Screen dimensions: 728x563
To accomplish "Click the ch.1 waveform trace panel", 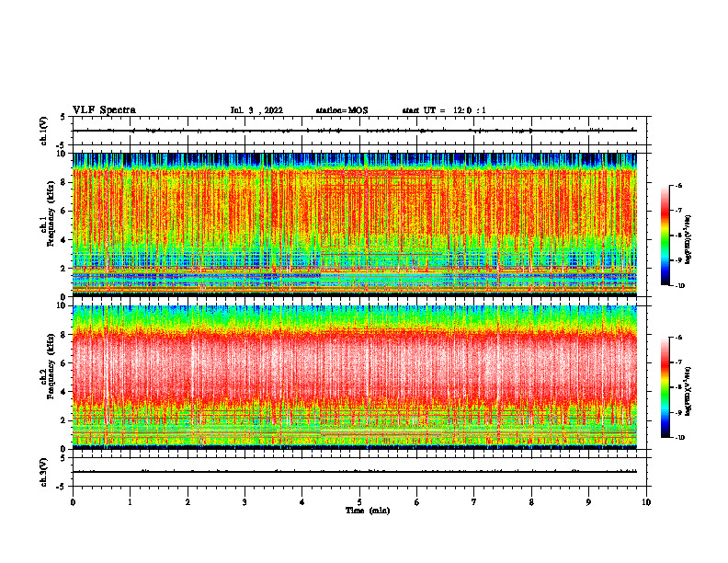I will pos(359,131).
